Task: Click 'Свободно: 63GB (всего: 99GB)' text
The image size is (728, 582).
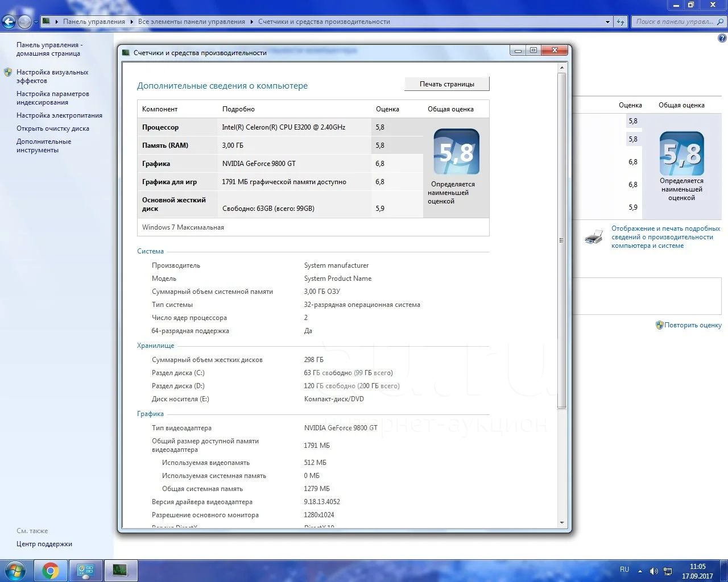Action: tap(268, 209)
